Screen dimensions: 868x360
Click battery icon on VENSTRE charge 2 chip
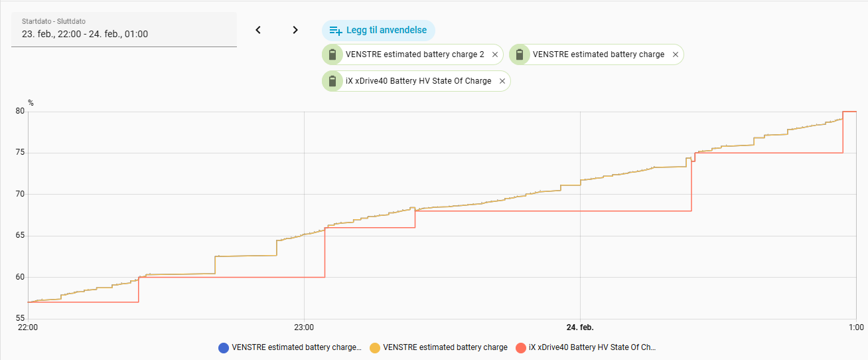pos(332,54)
